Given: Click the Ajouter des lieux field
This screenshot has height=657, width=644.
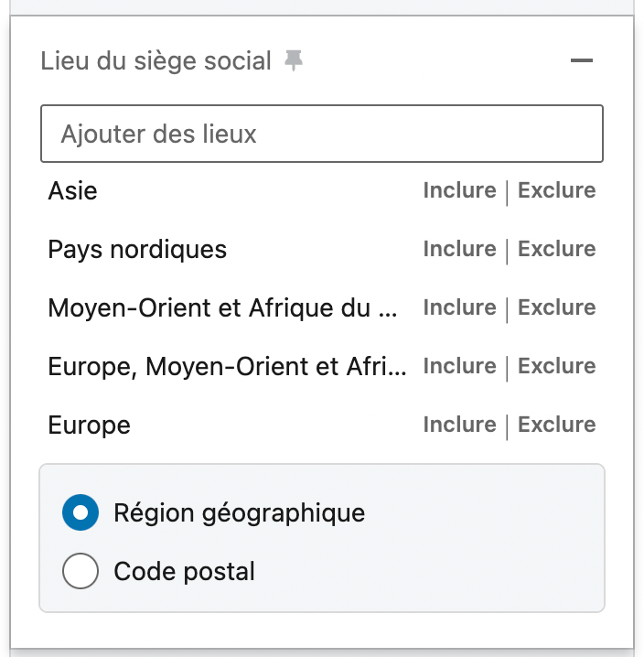Looking at the screenshot, I should point(321,135).
